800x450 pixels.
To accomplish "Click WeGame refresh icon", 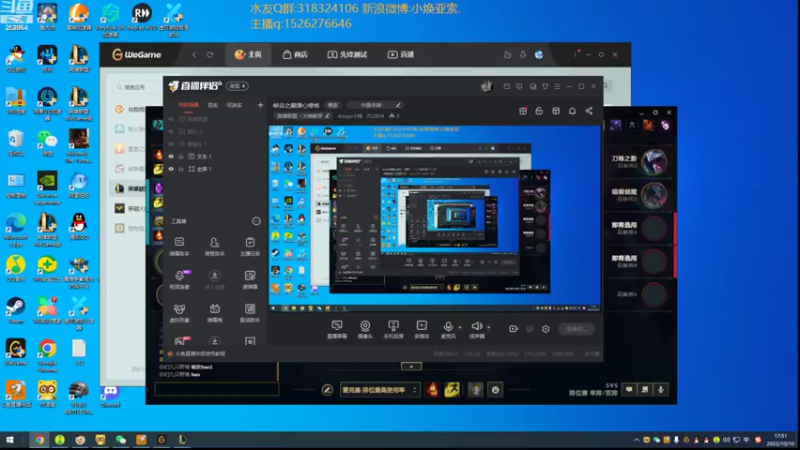I will coord(210,55).
